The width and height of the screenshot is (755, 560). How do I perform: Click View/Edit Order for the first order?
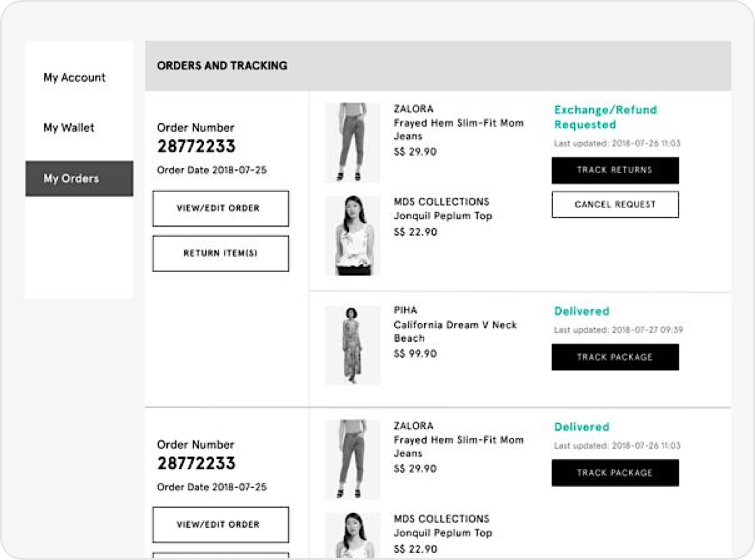click(221, 208)
